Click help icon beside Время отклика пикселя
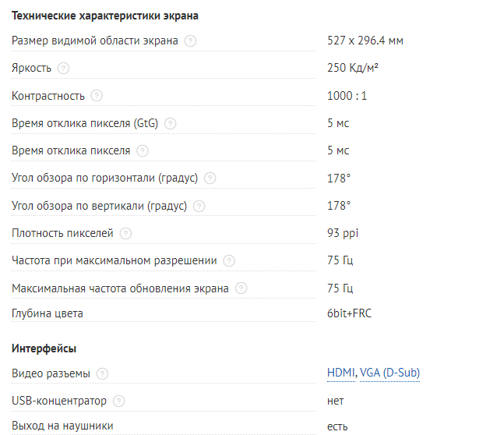Image resolution: width=504 pixels, height=435 pixels. click(x=143, y=150)
